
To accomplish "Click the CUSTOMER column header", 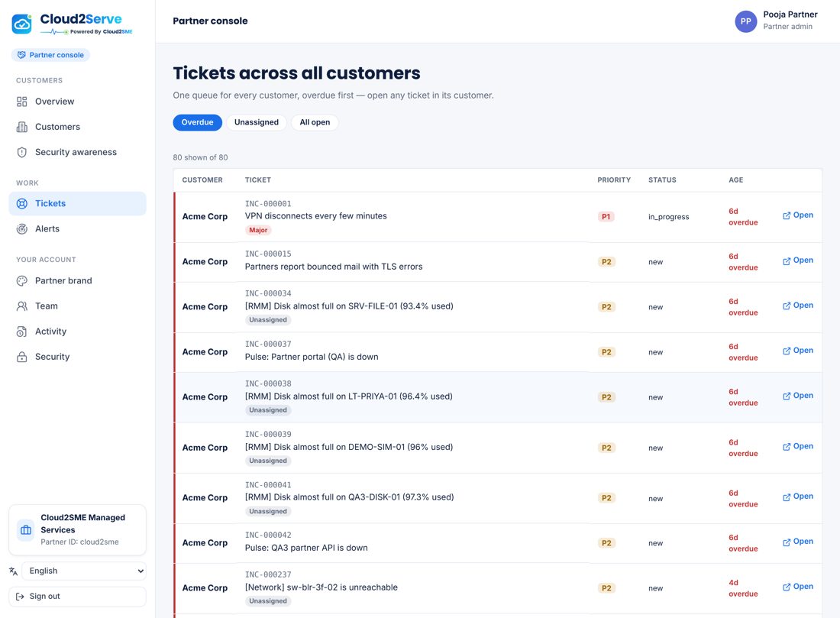I will pos(202,180).
